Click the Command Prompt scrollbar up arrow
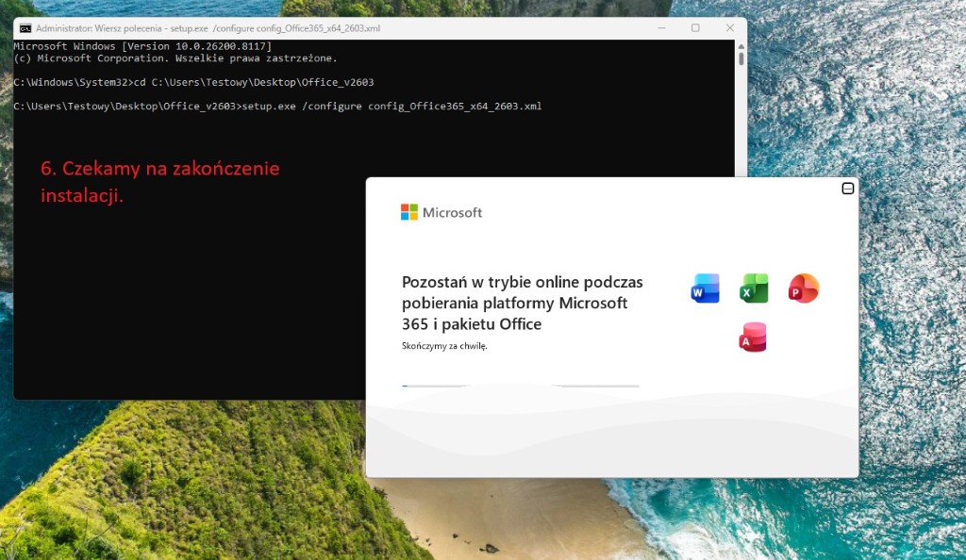 [741, 44]
